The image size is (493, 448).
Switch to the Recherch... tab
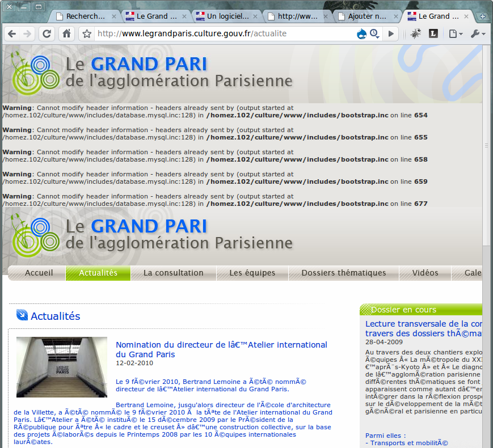pos(85,16)
